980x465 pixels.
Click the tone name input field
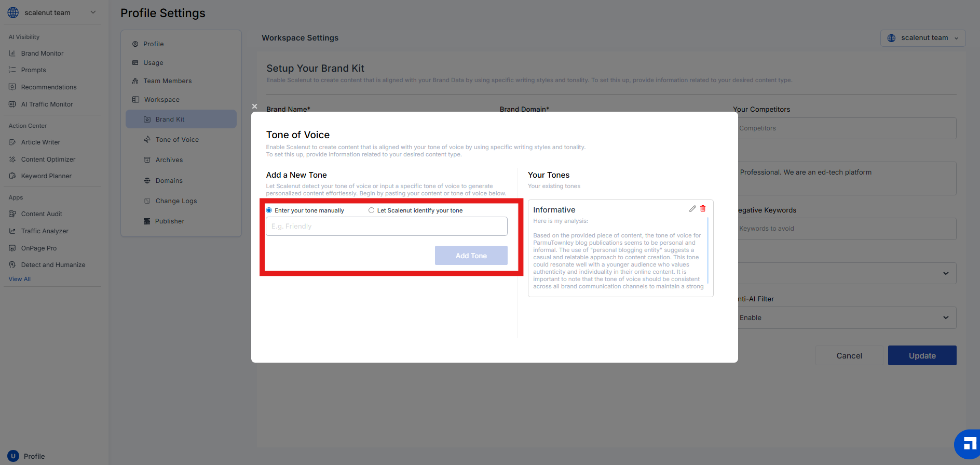pyautogui.click(x=386, y=227)
